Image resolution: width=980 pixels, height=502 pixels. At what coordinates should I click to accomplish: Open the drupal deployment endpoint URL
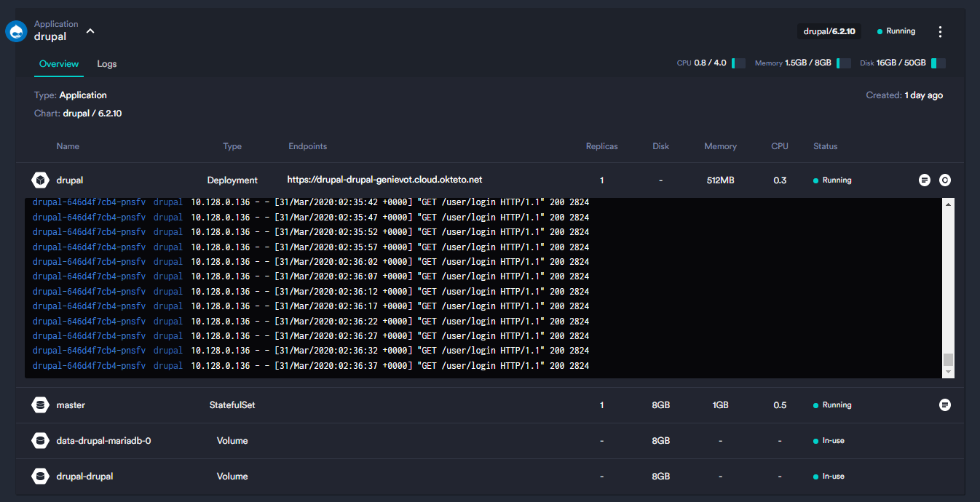tap(384, 180)
